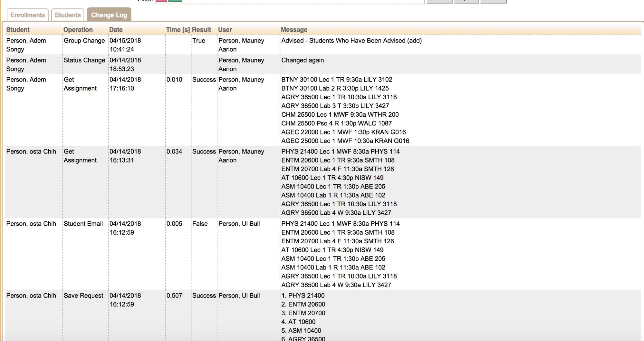
Task: Switch to the Enrollments tab
Action: [x=28, y=15]
